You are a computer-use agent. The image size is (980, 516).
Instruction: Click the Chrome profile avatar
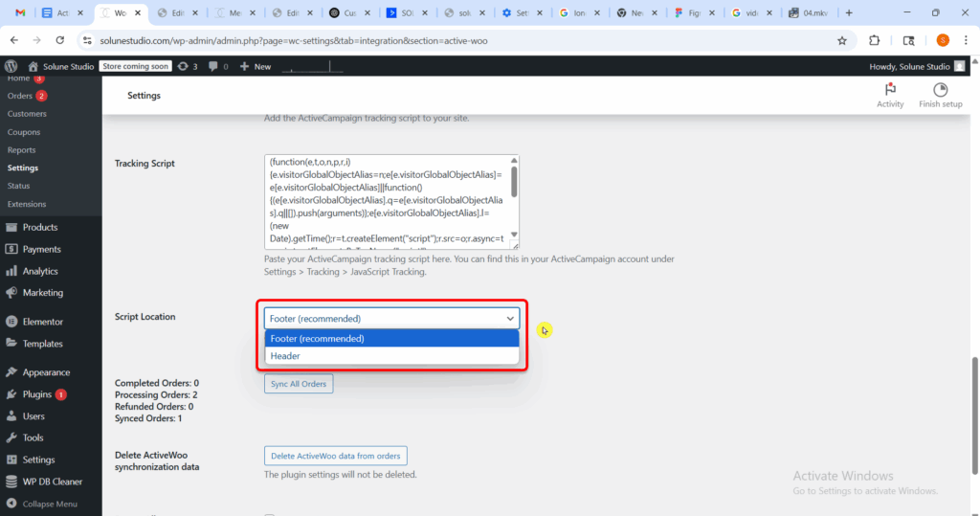pos(943,40)
